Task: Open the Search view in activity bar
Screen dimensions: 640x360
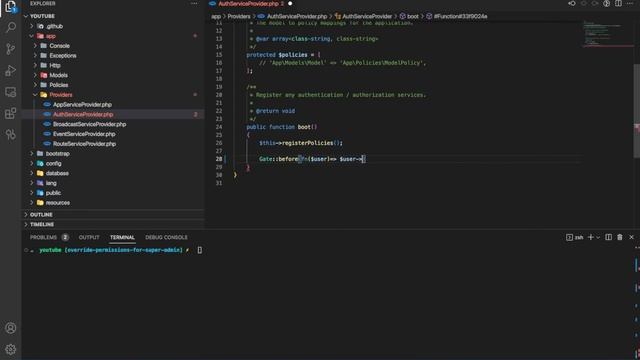Action: [11, 27]
